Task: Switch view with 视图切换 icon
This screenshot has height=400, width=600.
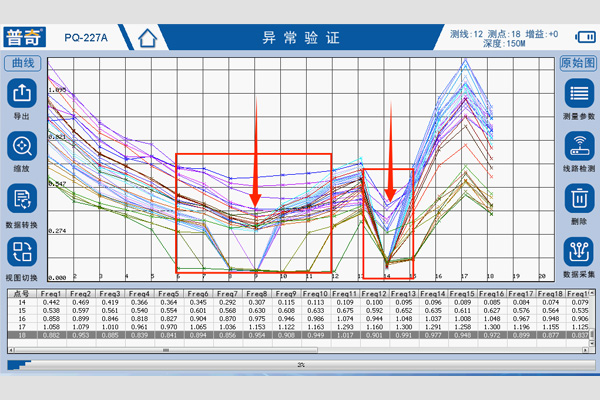Action: pyautogui.click(x=22, y=252)
